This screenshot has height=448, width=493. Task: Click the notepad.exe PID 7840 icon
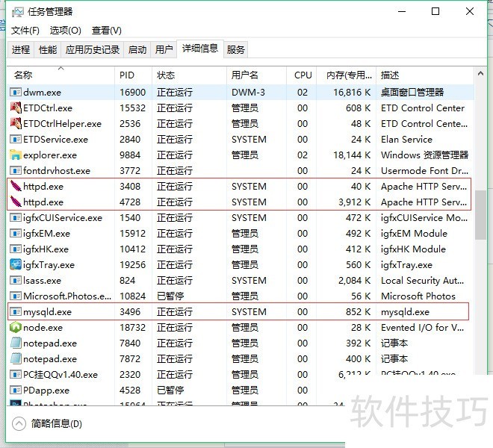(16, 343)
